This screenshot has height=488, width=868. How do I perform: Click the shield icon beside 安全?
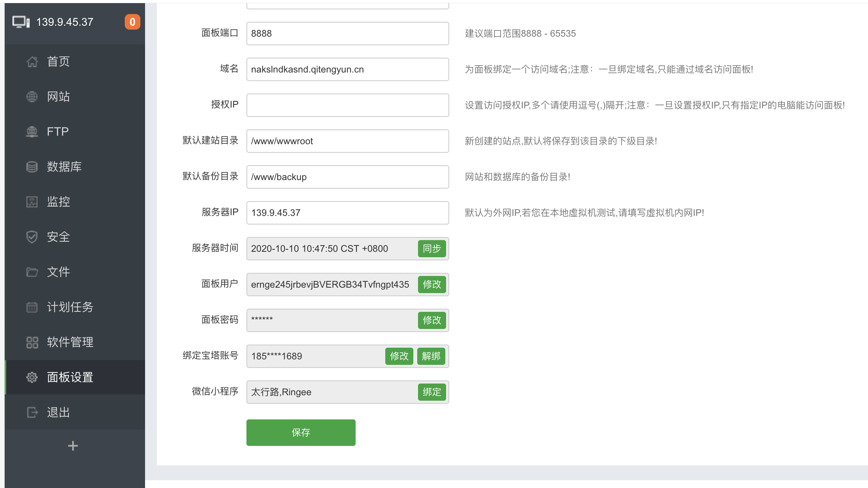point(32,237)
